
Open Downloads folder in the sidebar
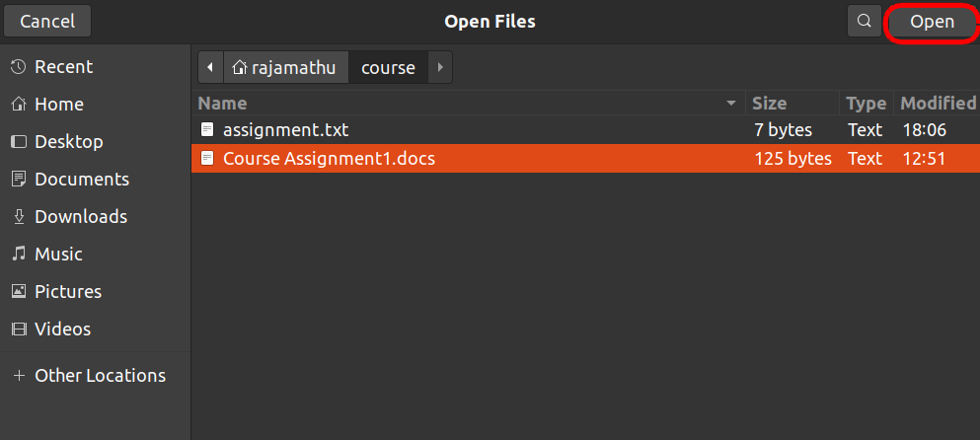[x=80, y=217]
